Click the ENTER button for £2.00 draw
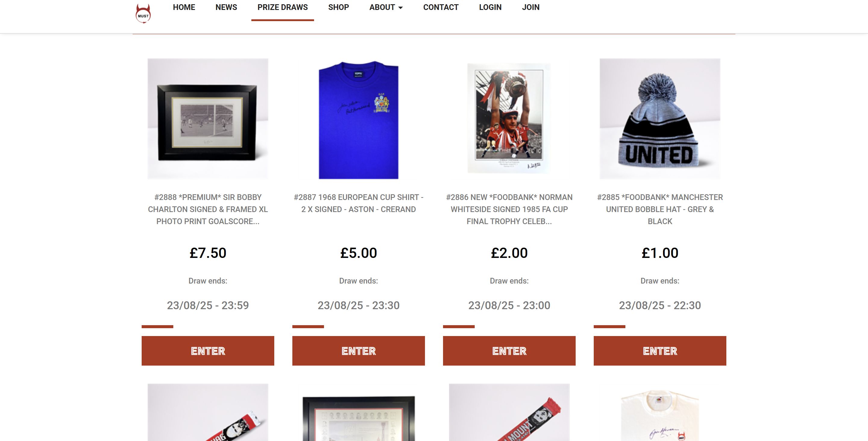 click(509, 351)
